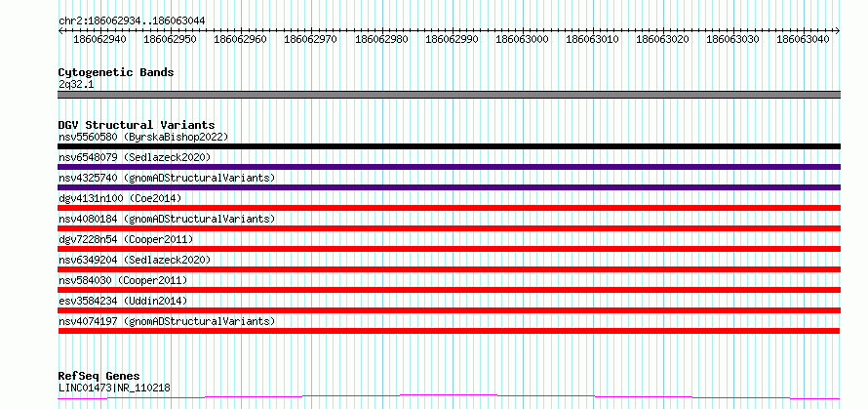Image resolution: width=868 pixels, height=409 pixels.
Task: Click the DGV Structural Variants track title
Action: [137, 125]
